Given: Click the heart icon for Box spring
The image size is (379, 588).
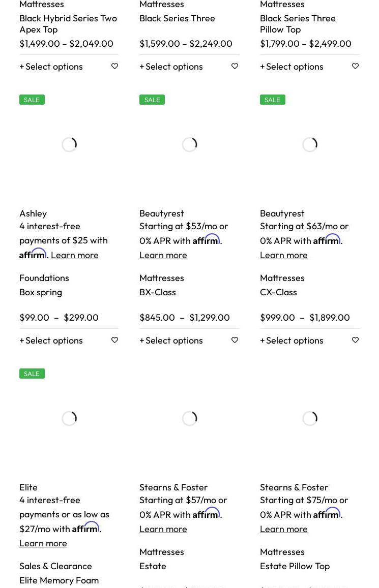Looking at the screenshot, I should (x=114, y=340).
